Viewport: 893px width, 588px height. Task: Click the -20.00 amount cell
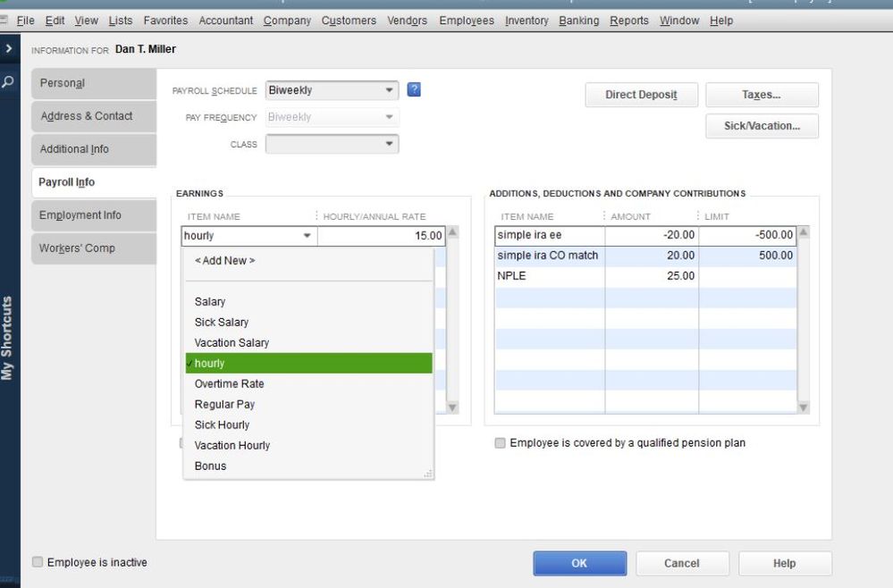coord(652,235)
